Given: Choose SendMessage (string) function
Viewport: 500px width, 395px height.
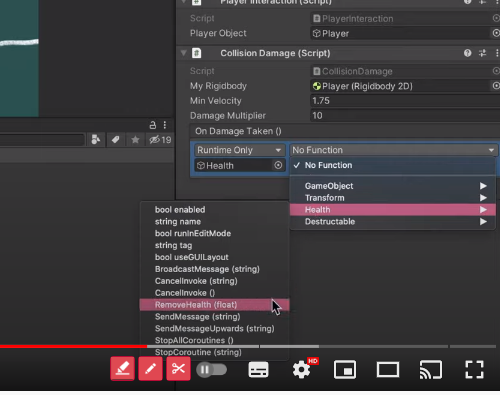Looking at the screenshot, I should [x=214, y=317].
